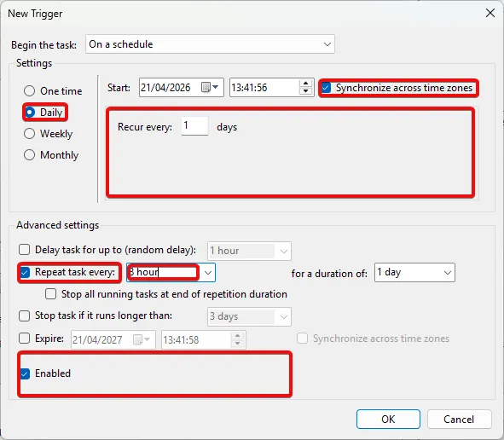The width and height of the screenshot is (504, 440).
Task: Open the Begin the task dropdown
Action: pyautogui.click(x=211, y=44)
